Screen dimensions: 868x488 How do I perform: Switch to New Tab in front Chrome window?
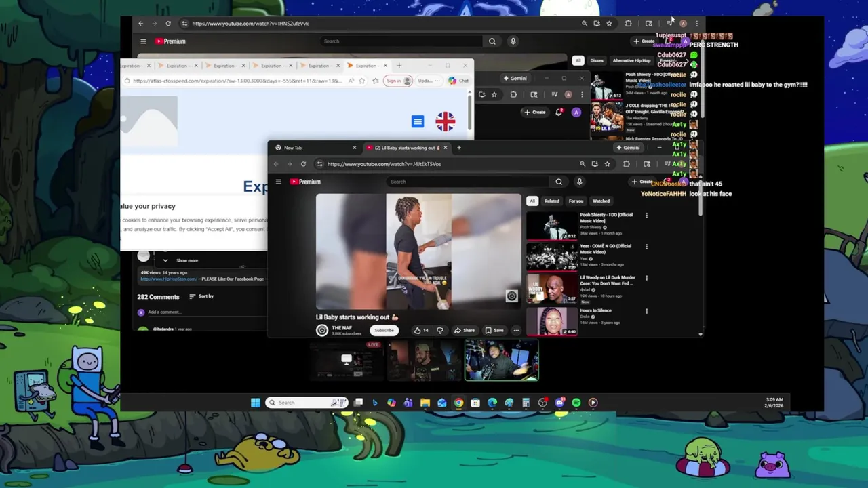tap(315, 148)
